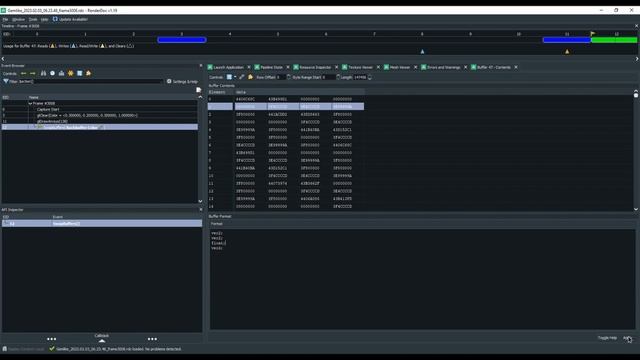This screenshot has height=360, width=640.
Task: Switch to the Pipeline State tab
Action: tap(269, 67)
